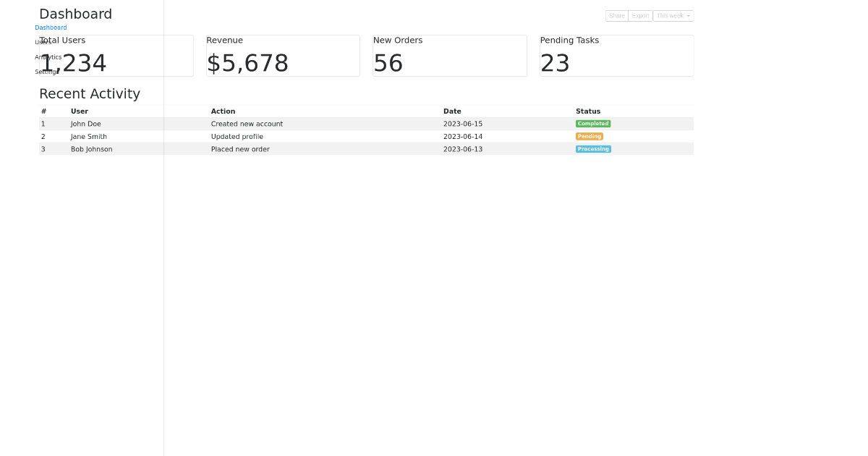This screenshot has width=868, height=456.
Task: Click the Recent Activity heading
Action: pos(90,94)
